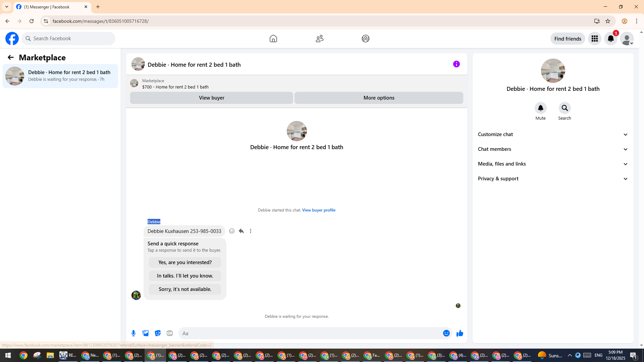Select the Messenger | Facebook browser tab

coord(52,7)
